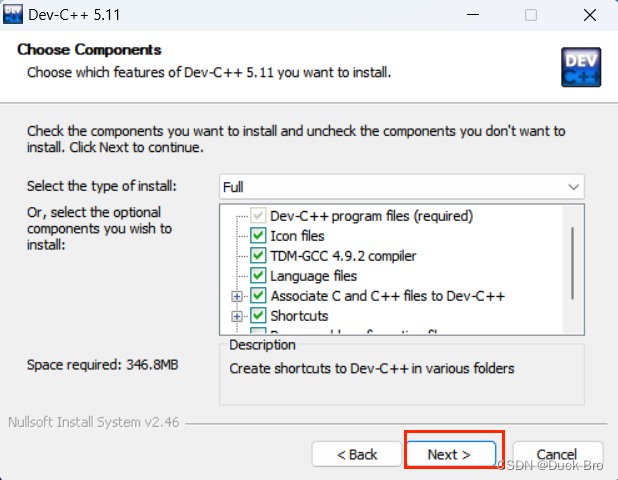Close the Dev-C++ installer window
Screen dimensions: 618x480
[x=590, y=15]
